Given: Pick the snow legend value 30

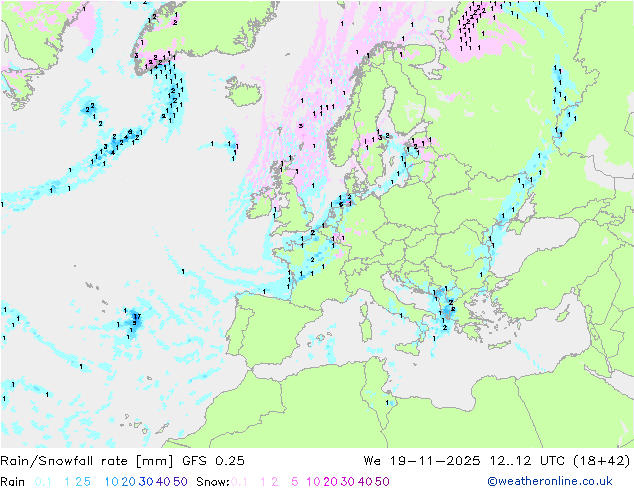Looking at the screenshot, I should click(x=348, y=482).
